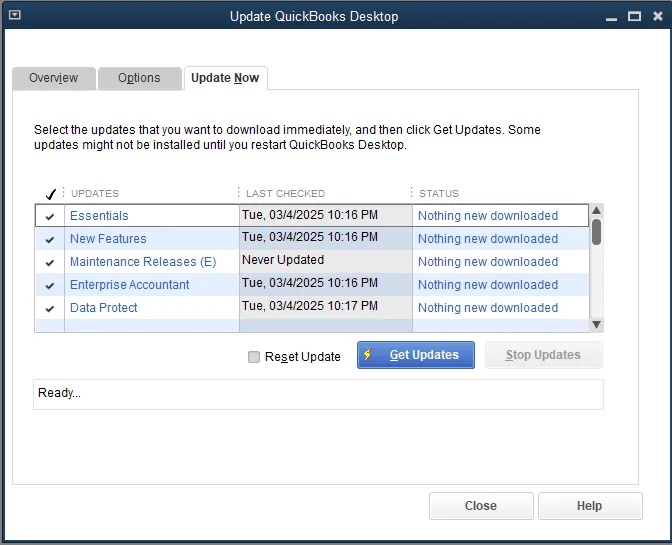Click the Get Updates button label
Screen dimensions: 672x545
click(424, 355)
